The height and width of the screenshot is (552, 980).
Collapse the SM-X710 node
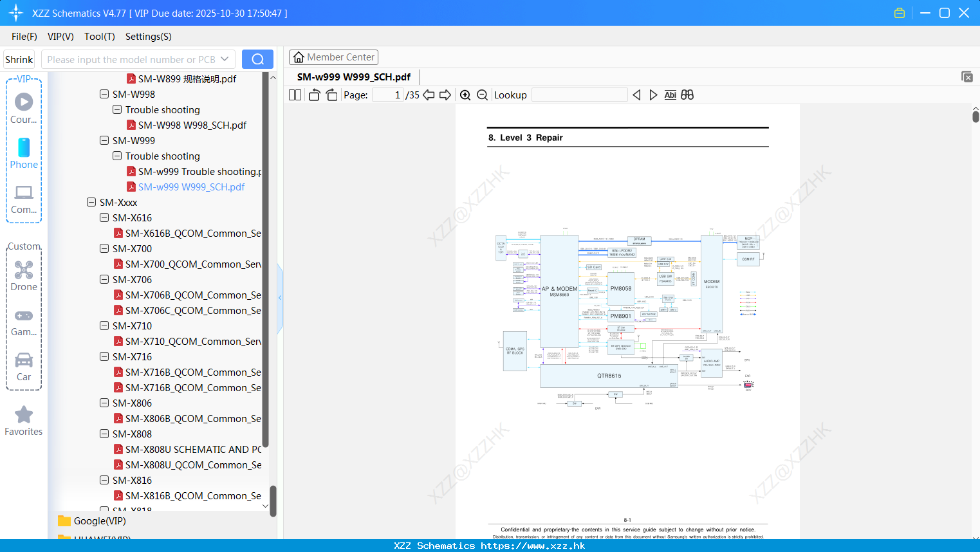click(104, 326)
